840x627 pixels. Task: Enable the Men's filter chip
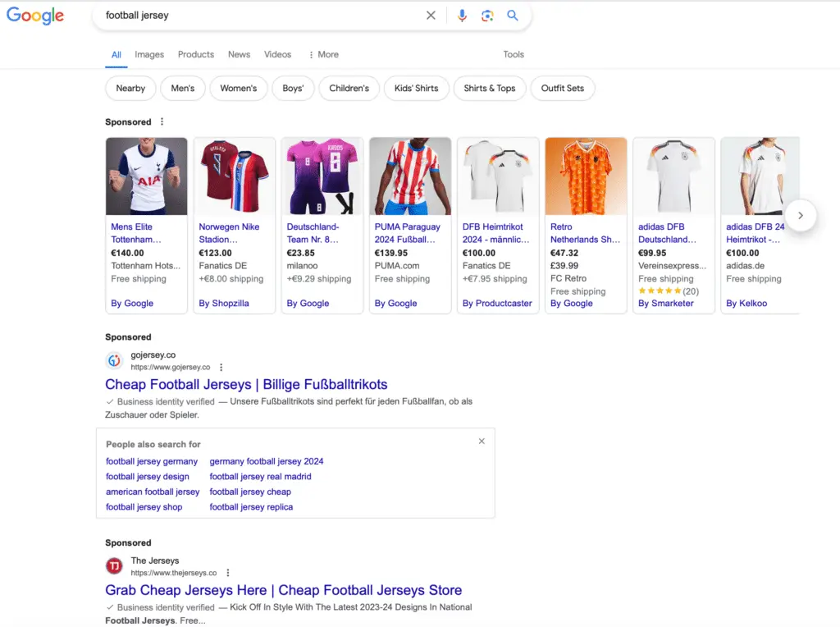(182, 88)
